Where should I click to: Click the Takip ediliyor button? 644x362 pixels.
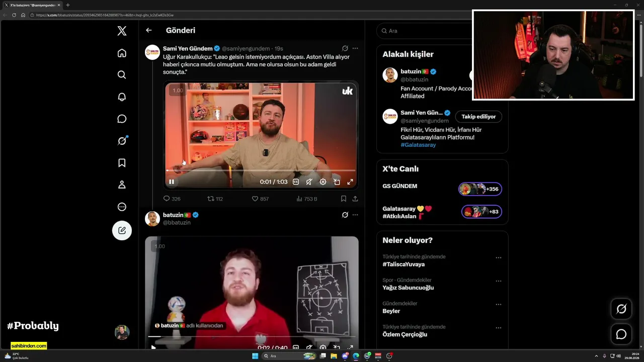(x=478, y=117)
